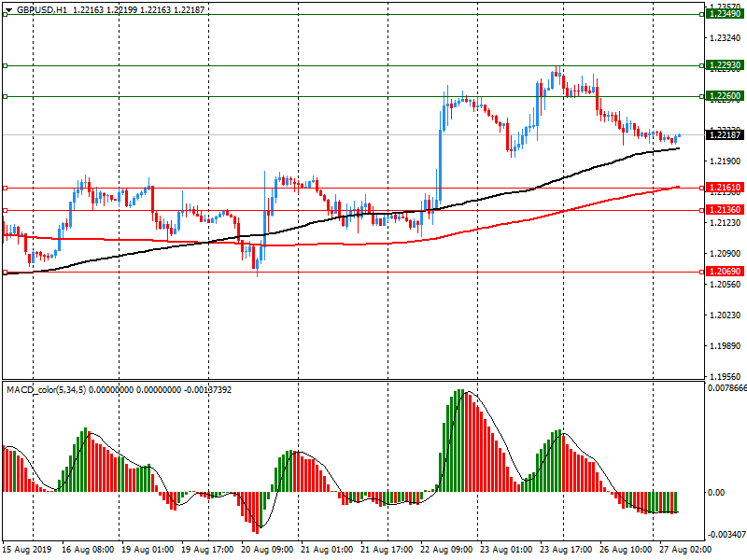Click the MACD 0.0078666 top scale value
747x560 pixels.
(727, 388)
